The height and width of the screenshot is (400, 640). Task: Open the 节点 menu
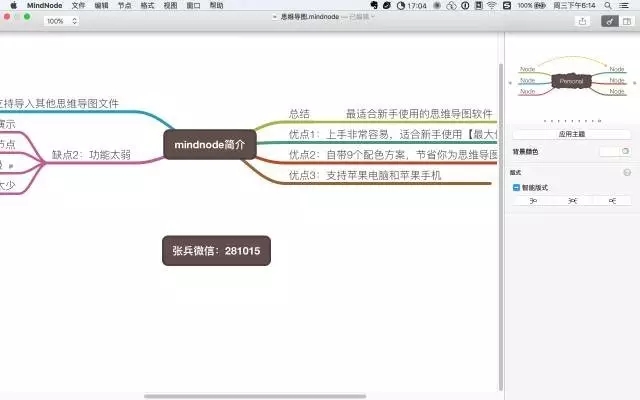pos(124,5)
